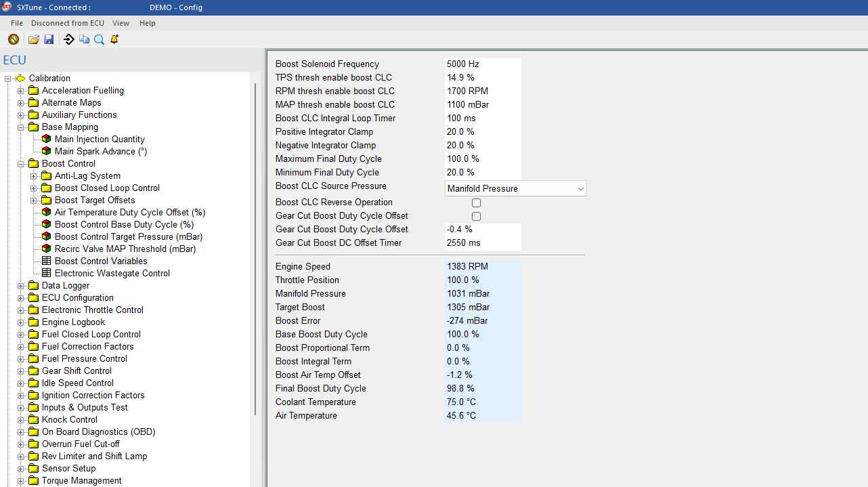
Task: Collapse the Calibration tree root
Action: tap(7, 78)
